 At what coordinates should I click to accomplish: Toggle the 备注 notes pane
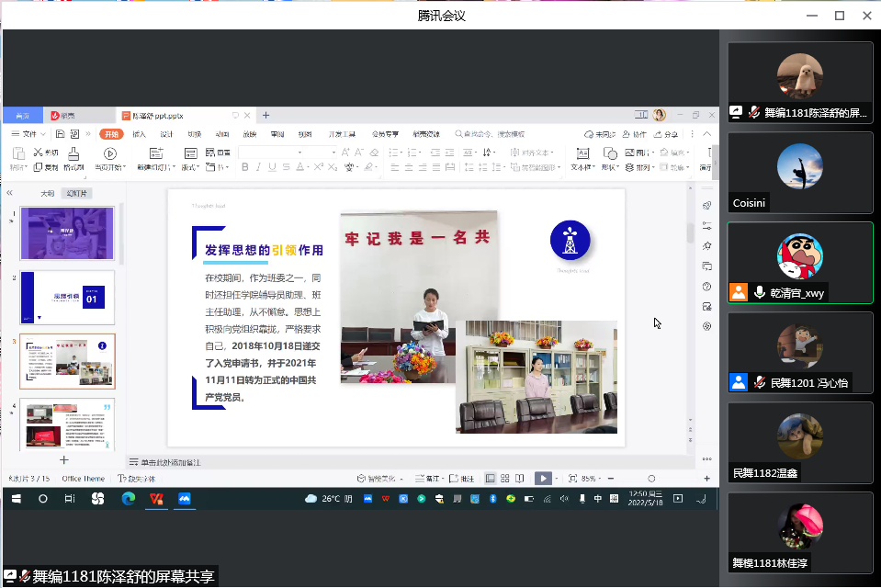coord(428,478)
